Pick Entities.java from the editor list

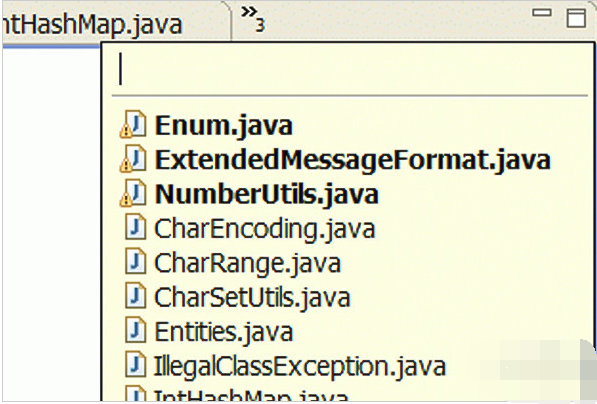coord(223,332)
